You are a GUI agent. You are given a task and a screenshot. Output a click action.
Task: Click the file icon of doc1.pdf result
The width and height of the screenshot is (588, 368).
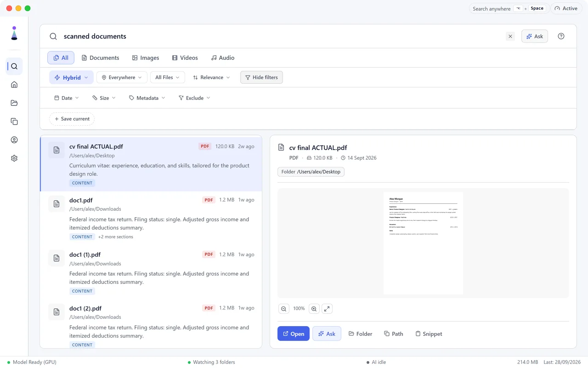(57, 204)
